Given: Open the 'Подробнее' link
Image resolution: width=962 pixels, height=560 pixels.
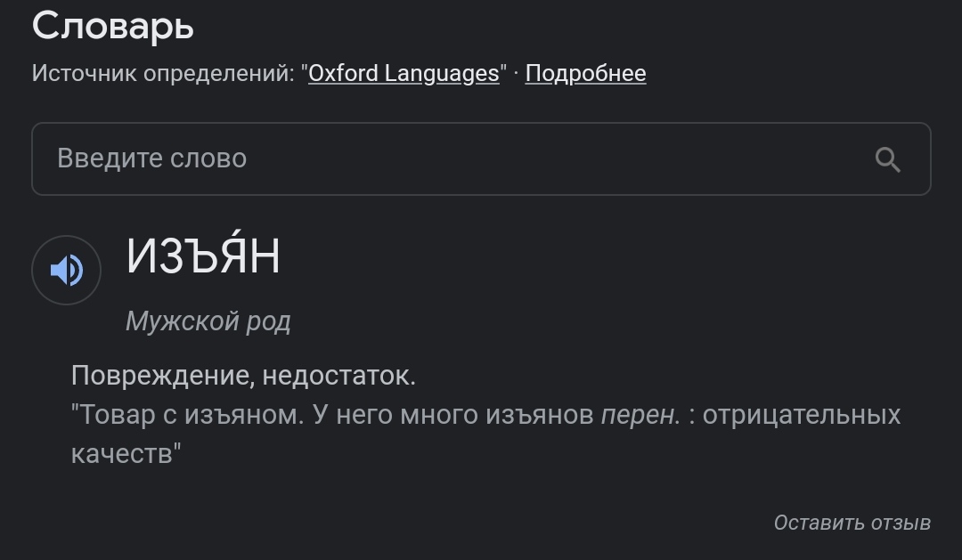Looking at the screenshot, I should pos(585,74).
